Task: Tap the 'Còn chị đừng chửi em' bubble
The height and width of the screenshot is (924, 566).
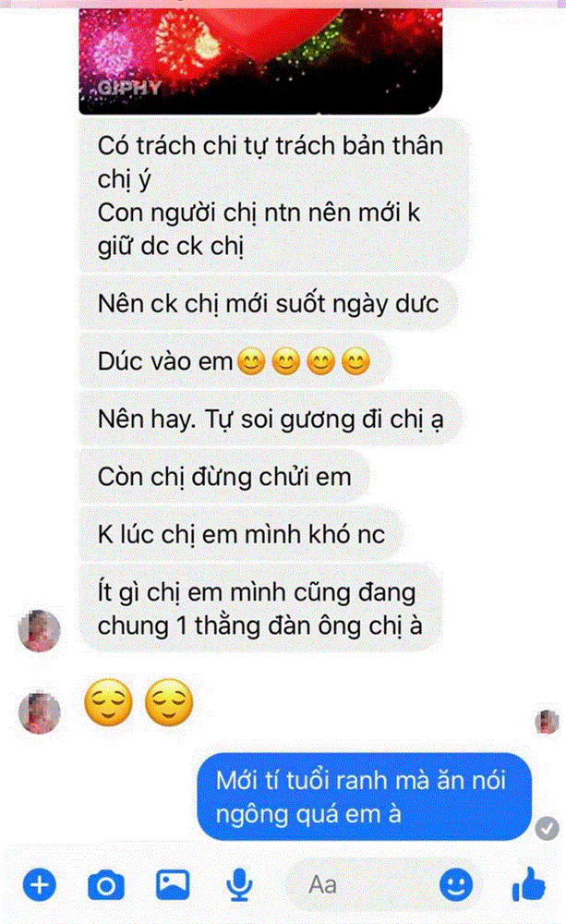Action: [x=224, y=476]
